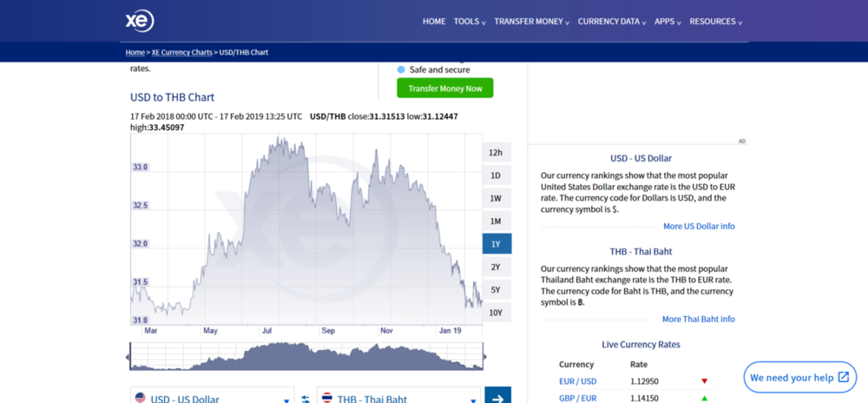Screen dimensions: 868x403
Task: Open the Transfer Money menu
Action: coord(531,22)
